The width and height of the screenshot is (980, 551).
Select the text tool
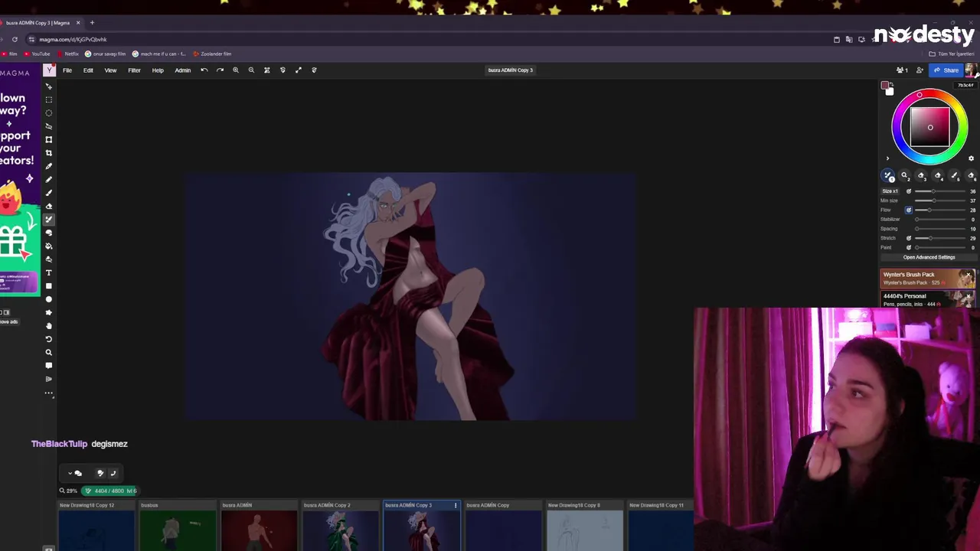click(49, 272)
